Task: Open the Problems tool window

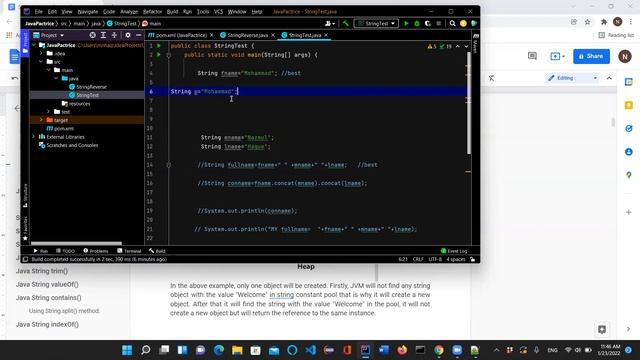Action: tap(96, 251)
